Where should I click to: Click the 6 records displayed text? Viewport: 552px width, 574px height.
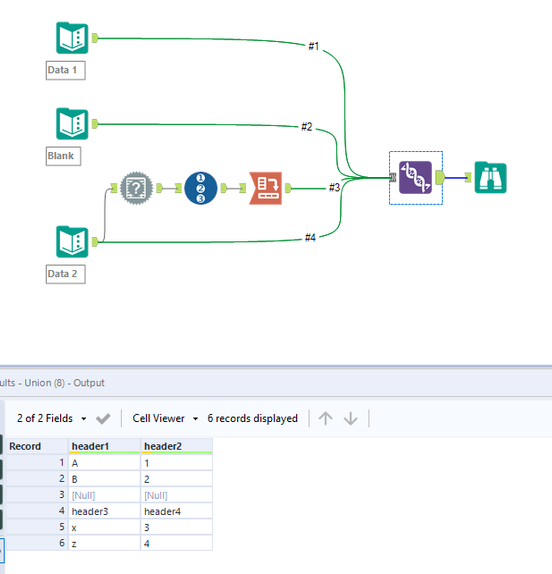[x=253, y=418]
